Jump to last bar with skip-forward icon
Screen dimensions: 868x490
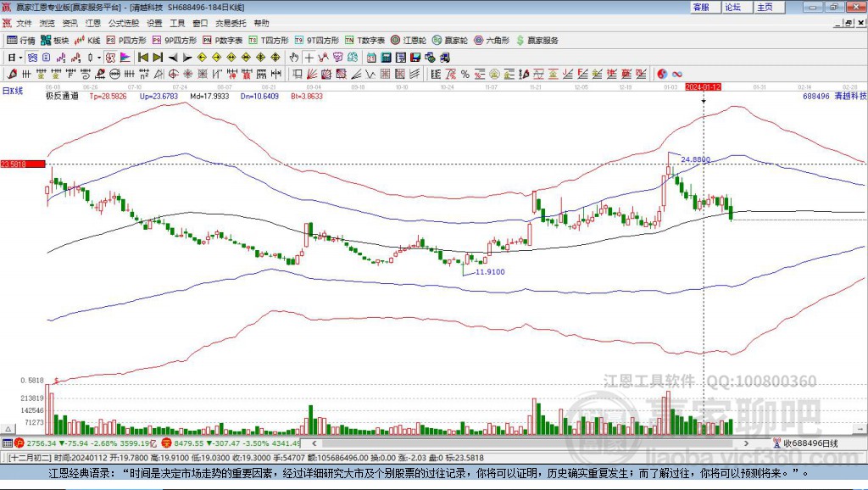point(158,58)
